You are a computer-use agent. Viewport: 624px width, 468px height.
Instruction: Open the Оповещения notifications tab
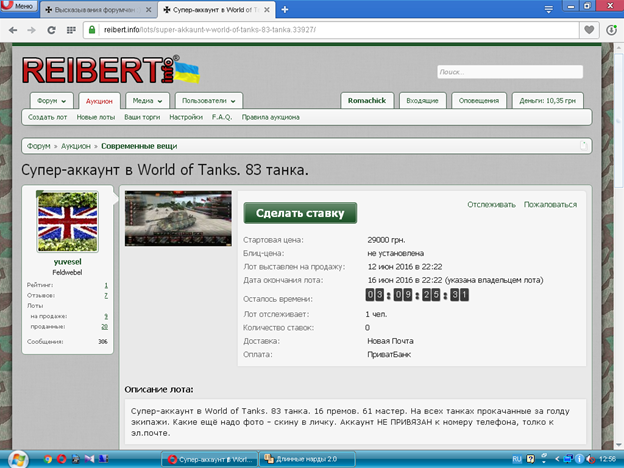(479, 101)
